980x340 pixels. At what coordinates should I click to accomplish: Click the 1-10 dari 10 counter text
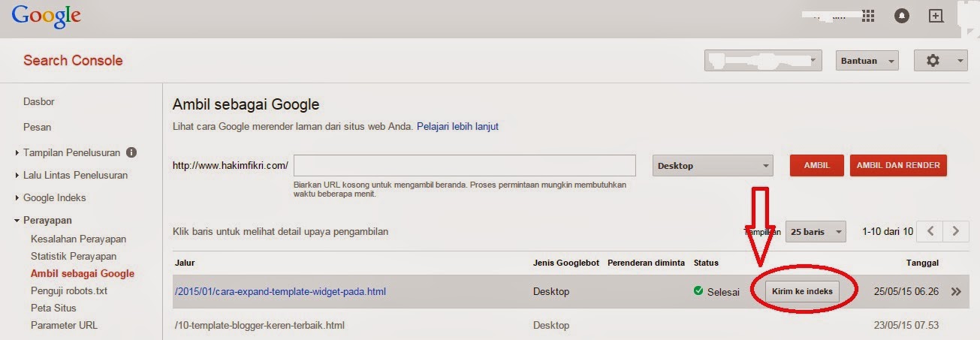(888, 231)
